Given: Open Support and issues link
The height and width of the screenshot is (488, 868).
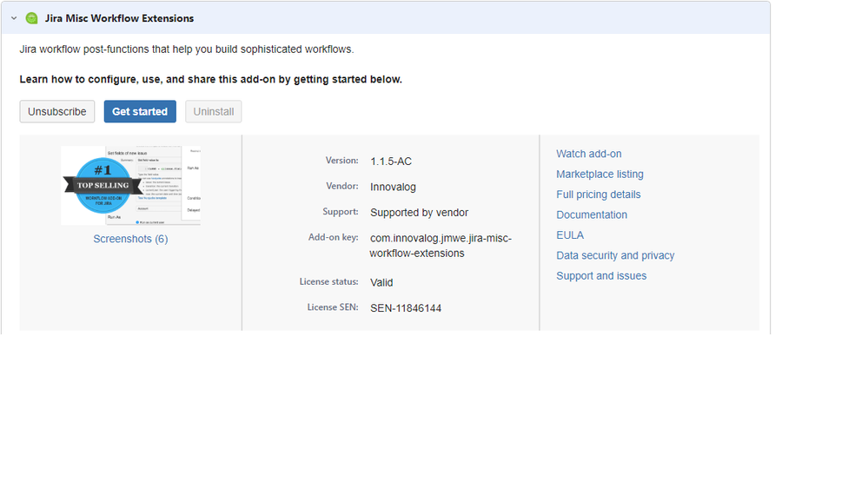Looking at the screenshot, I should click(601, 275).
